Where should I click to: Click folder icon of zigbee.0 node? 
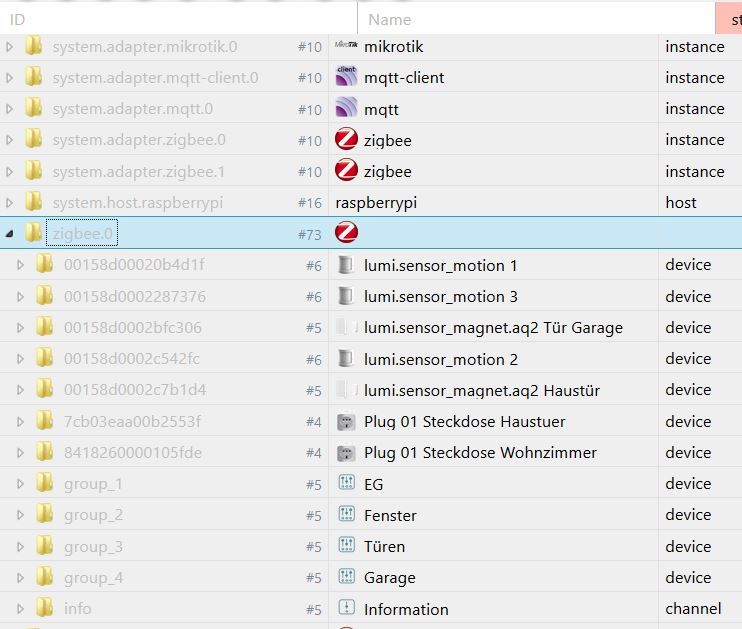(34, 232)
